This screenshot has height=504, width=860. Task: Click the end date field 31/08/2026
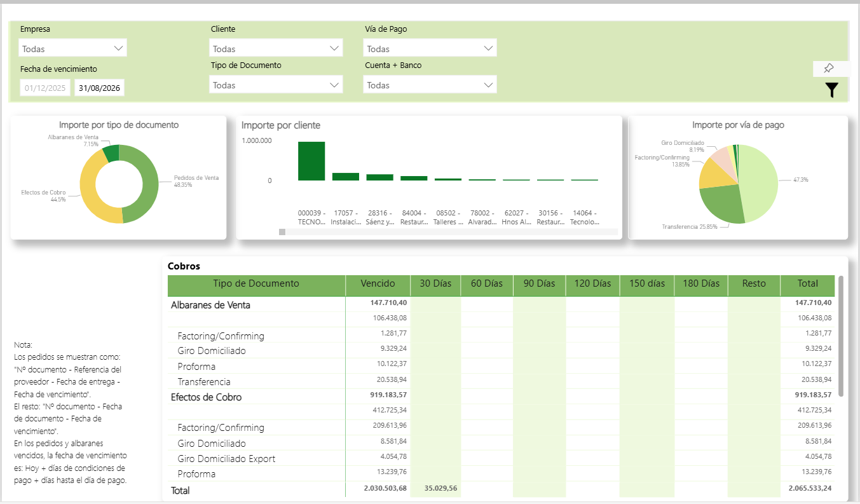tap(100, 88)
